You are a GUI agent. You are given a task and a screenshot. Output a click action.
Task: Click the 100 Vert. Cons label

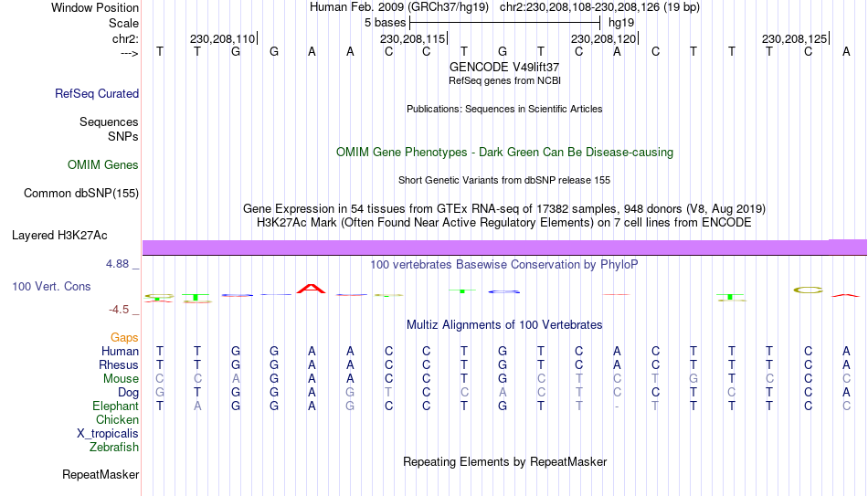51,286
